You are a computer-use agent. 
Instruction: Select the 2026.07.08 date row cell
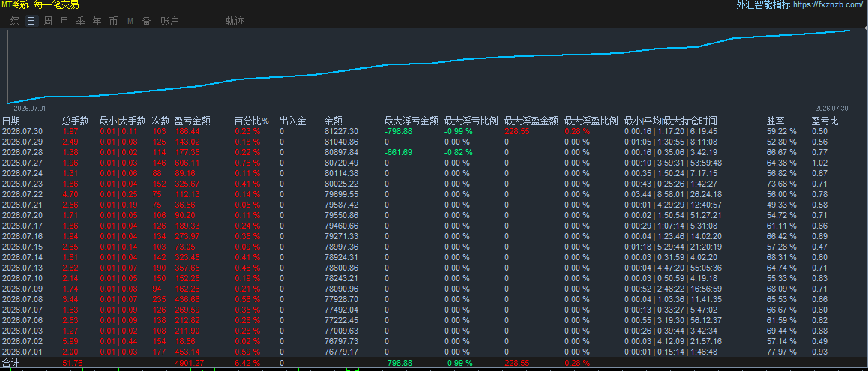coord(22,299)
